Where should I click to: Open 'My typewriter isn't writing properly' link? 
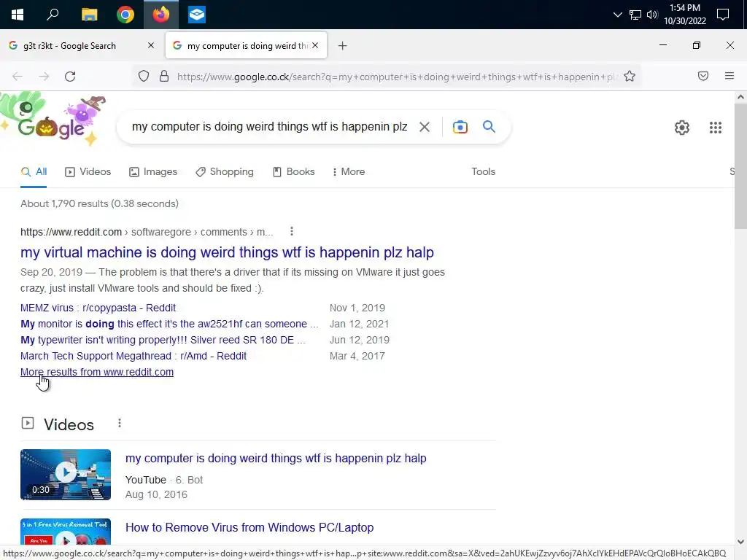click(163, 340)
